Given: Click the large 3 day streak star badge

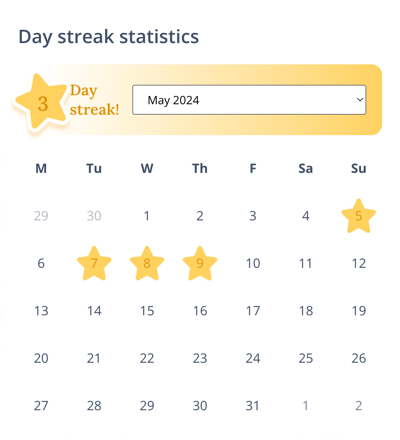Looking at the screenshot, I should (41, 102).
